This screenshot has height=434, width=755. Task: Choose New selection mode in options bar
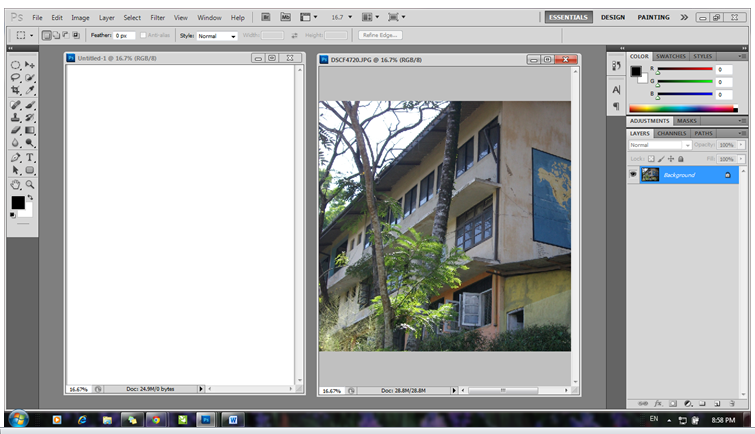pos(47,35)
